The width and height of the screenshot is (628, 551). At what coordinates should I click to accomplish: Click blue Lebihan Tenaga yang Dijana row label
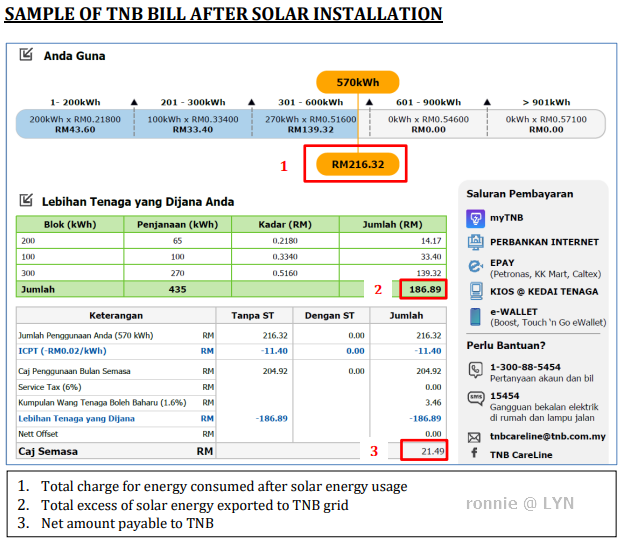point(76,418)
